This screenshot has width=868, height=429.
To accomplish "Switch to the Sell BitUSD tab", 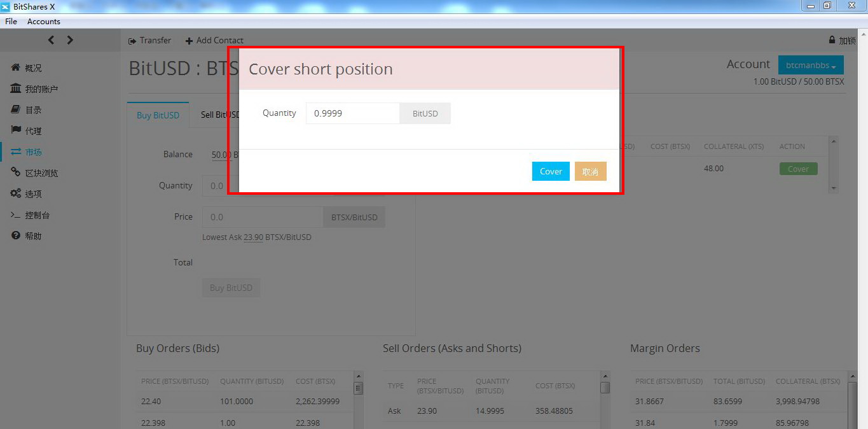I will pos(220,115).
